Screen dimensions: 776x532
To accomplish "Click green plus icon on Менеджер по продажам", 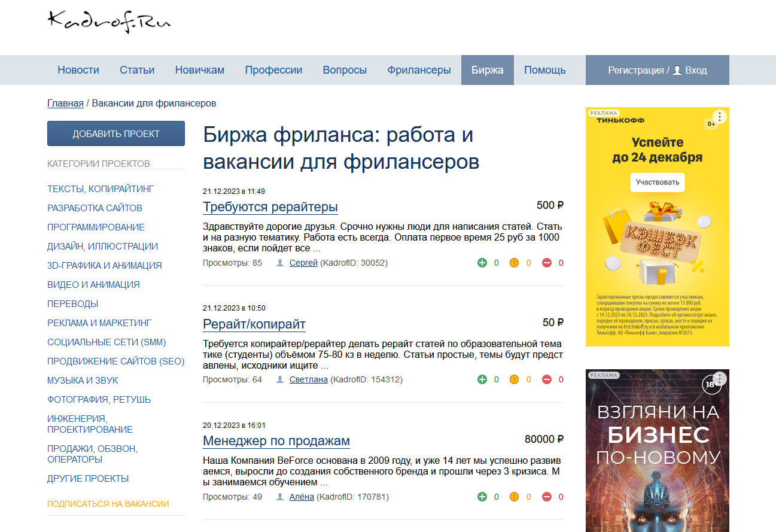I will coord(482,497).
